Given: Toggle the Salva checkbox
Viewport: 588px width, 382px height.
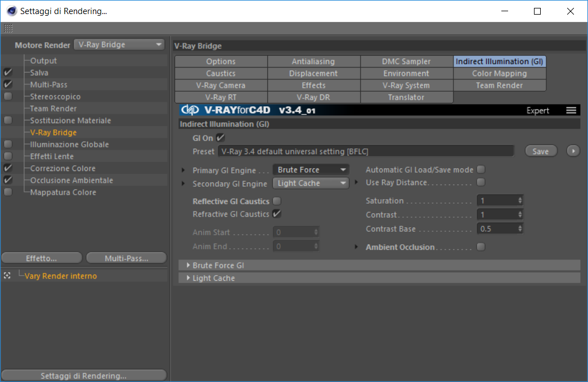Looking at the screenshot, I should pos(8,73).
